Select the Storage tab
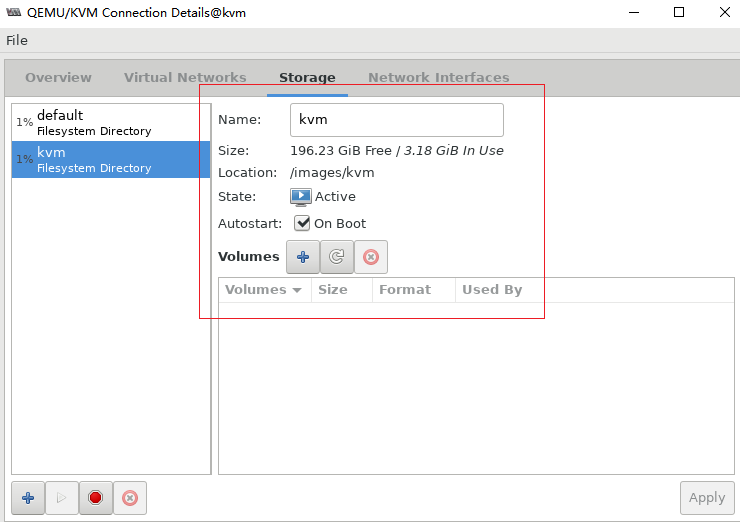This screenshot has height=522, width=740. pos(307,77)
